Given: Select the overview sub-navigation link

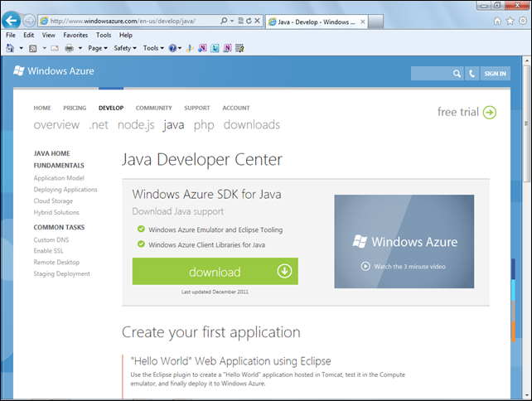Looking at the screenshot, I should pos(56,125).
